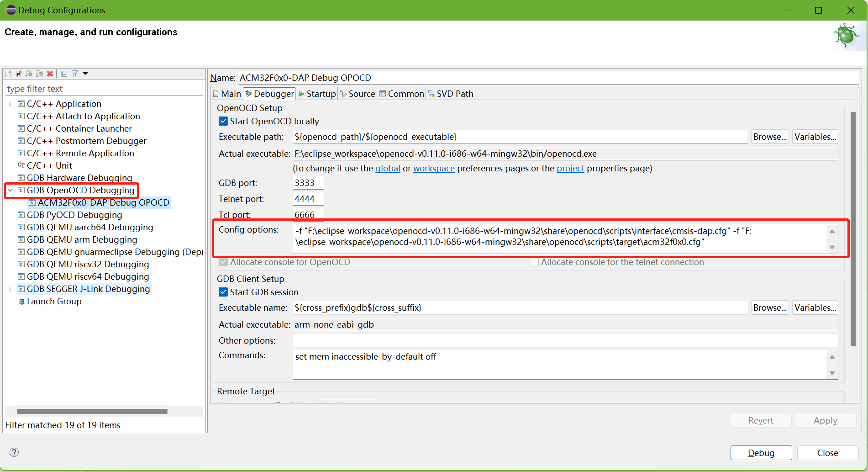Click the New launch configuration icon
This screenshot has height=472, width=868.
click(8, 74)
